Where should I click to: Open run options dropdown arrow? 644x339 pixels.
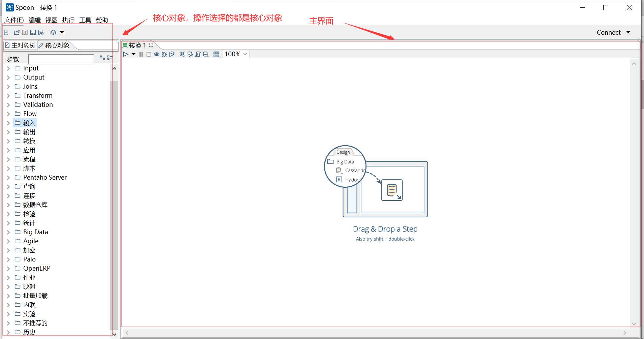133,54
